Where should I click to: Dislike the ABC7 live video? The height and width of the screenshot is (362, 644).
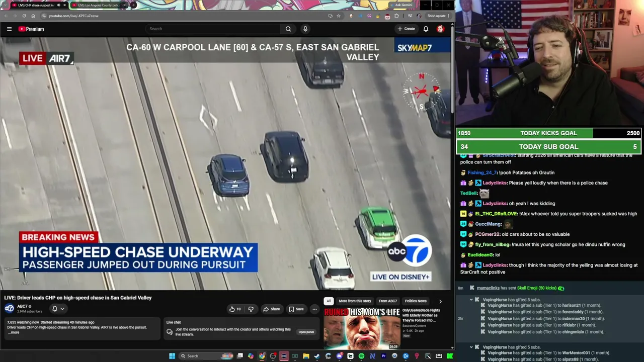tap(251, 309)
